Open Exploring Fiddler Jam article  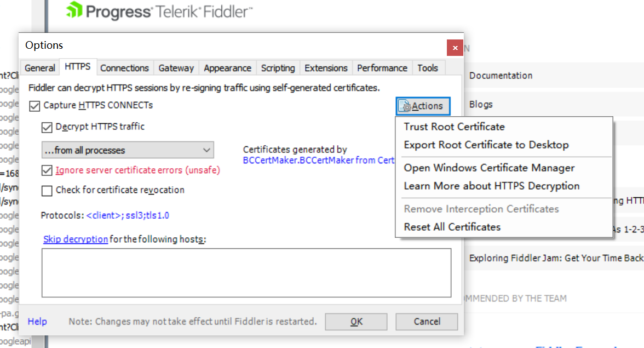coord(556,258)
